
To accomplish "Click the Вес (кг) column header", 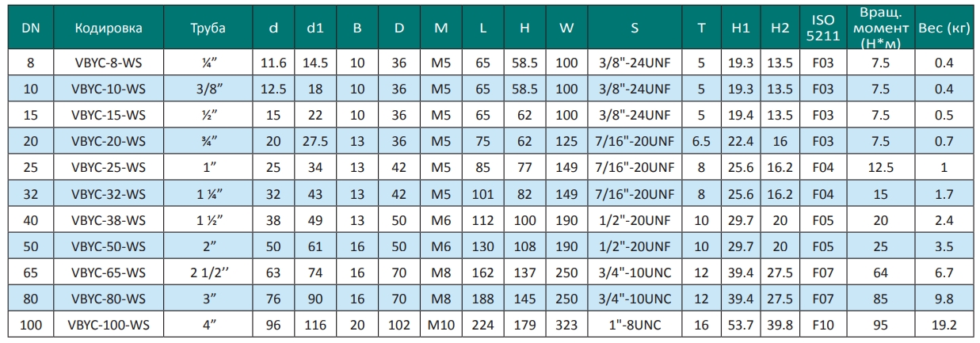I will click(943, 29).
